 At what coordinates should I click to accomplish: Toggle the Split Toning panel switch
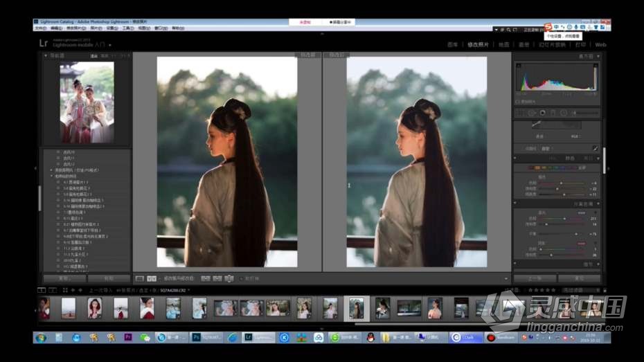pos(515,203)
